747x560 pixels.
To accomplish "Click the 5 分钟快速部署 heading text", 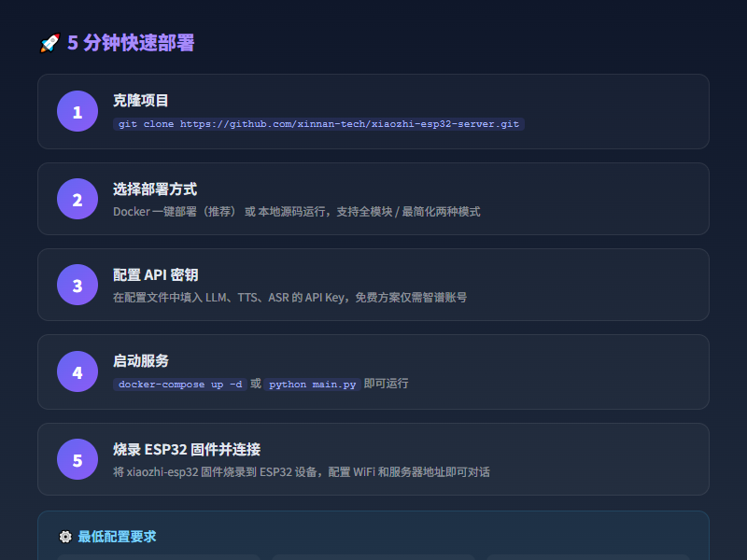I will [131, 43].
